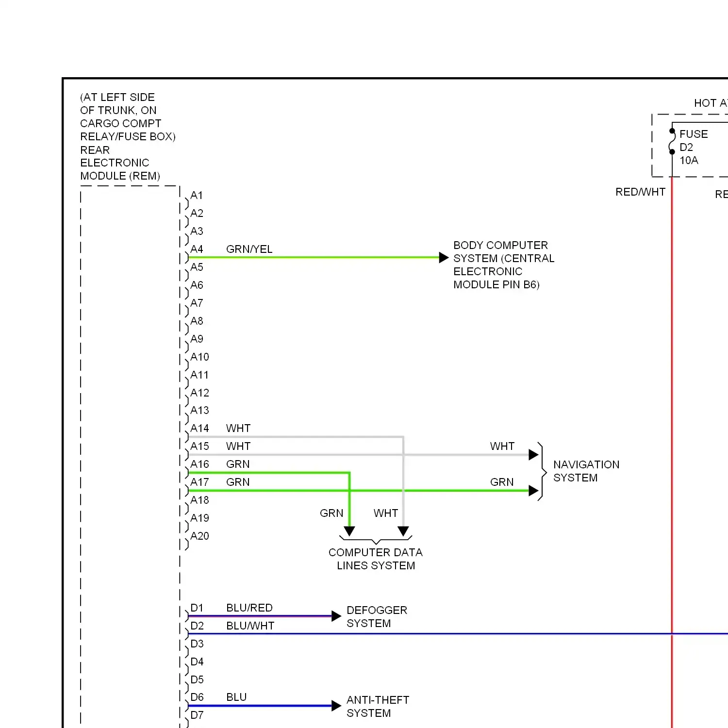Click the RED/WHT wire label
Screen dimensions: 728x728
pyautogui.click(x=641, y=192)
